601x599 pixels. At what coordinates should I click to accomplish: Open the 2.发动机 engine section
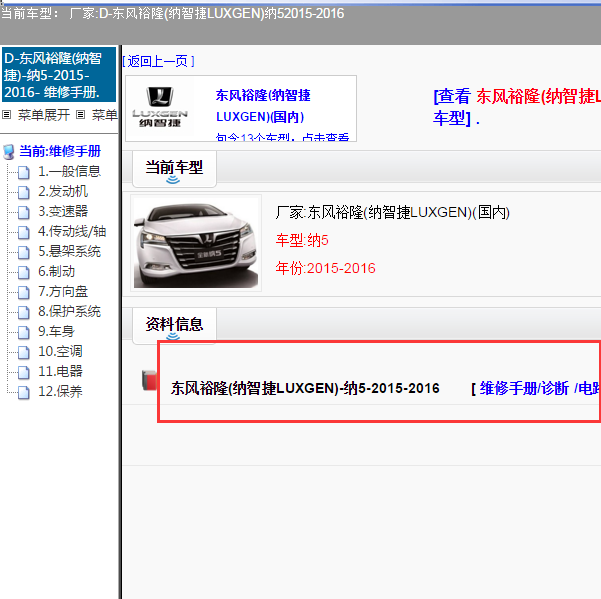click(63, 191)
